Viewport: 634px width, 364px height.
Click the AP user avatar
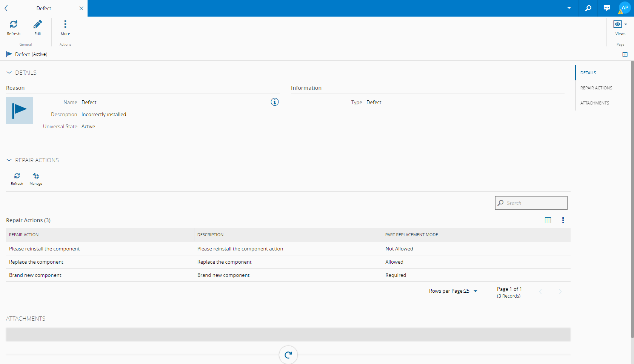(625, 8)
